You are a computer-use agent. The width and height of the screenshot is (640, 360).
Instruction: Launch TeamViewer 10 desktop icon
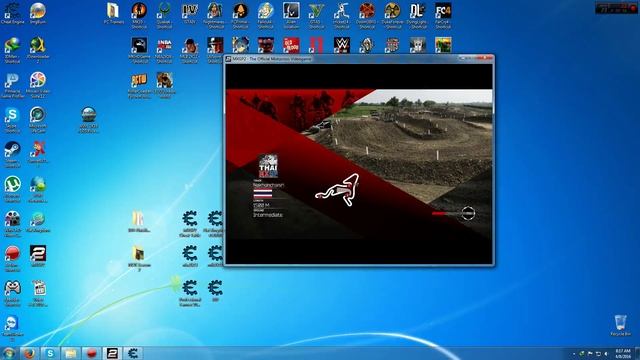pyautogui.click(x=12, y=328)
